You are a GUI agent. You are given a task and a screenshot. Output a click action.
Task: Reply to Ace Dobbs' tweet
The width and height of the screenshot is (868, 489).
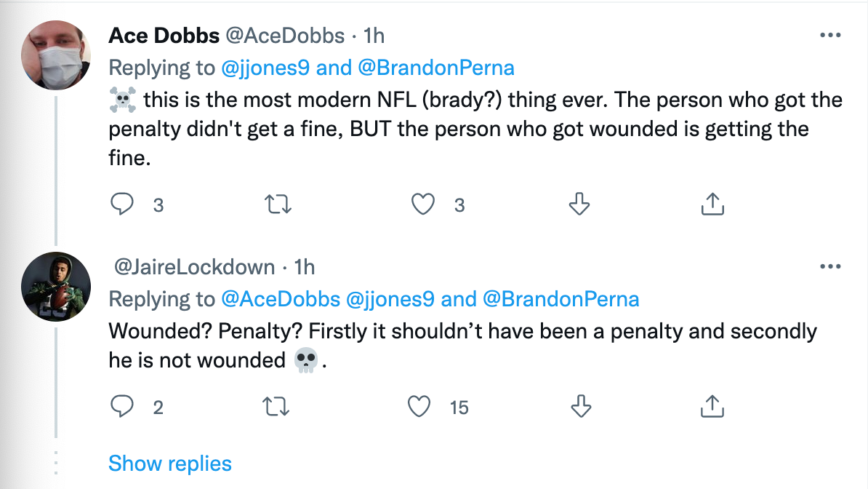click(122, 204)
